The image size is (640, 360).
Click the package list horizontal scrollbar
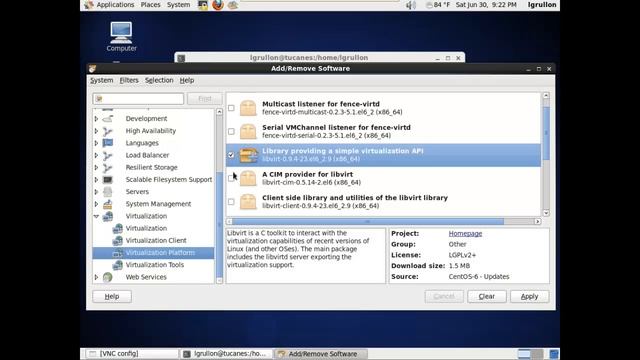tap(368, 221)
